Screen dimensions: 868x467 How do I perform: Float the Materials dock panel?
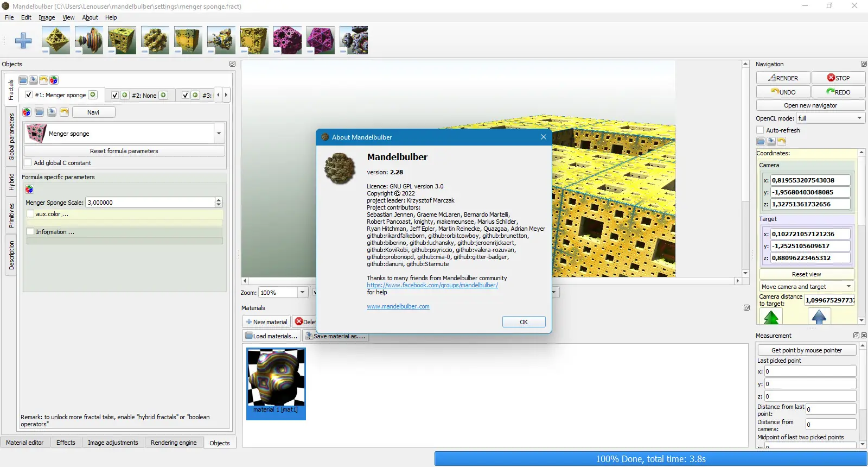point(746,308)
